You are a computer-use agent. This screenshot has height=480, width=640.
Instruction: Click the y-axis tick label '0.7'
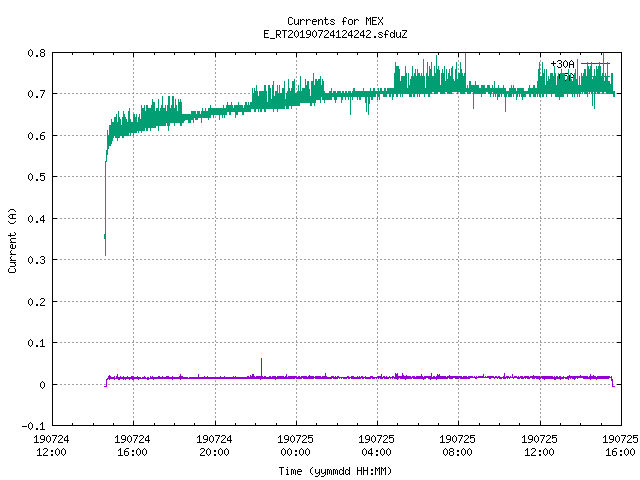point(36,94)
